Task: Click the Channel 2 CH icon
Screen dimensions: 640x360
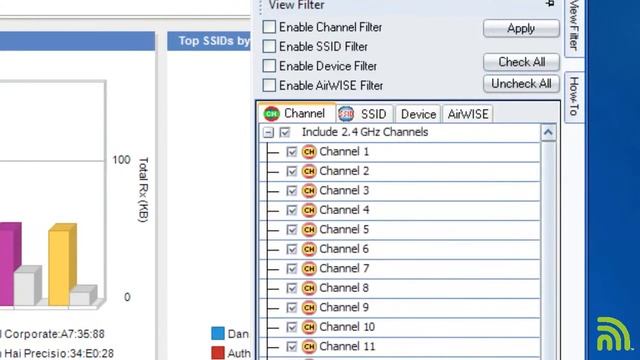Action: click(x=309, y=171)
